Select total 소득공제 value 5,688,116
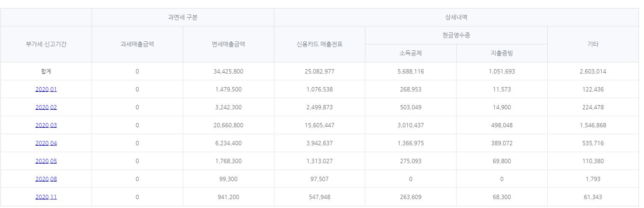 coord(410,71)
